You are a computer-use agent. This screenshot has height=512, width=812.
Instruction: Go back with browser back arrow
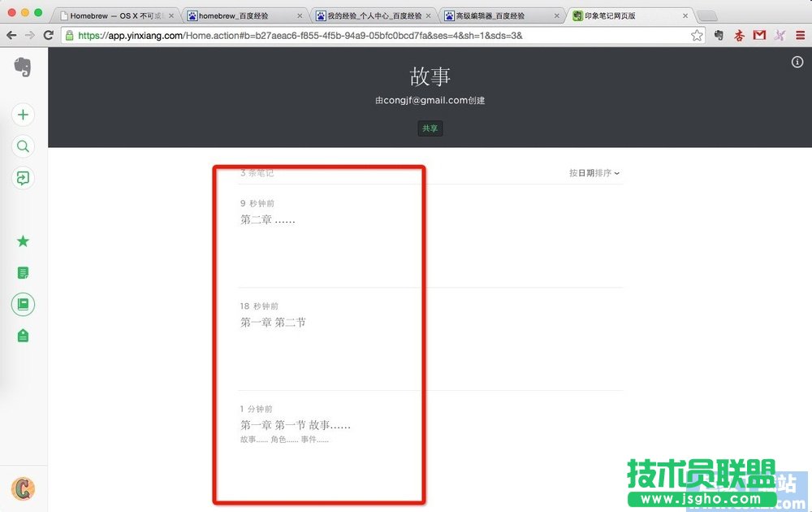coord(11,35)
